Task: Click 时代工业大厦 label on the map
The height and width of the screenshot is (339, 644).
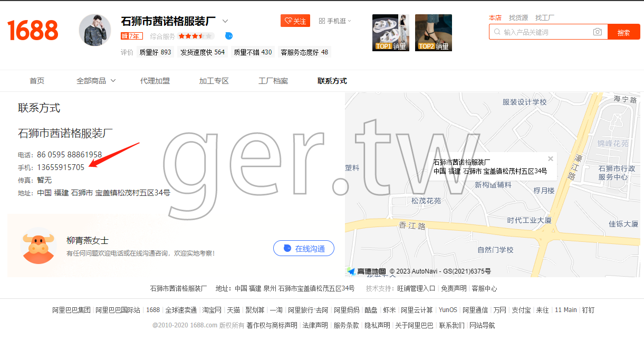Action: pos(529,220)
